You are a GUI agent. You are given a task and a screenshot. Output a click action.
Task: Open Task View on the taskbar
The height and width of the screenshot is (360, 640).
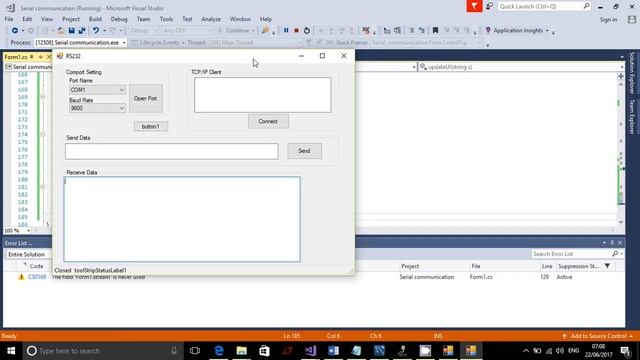(x=195, y=351)
